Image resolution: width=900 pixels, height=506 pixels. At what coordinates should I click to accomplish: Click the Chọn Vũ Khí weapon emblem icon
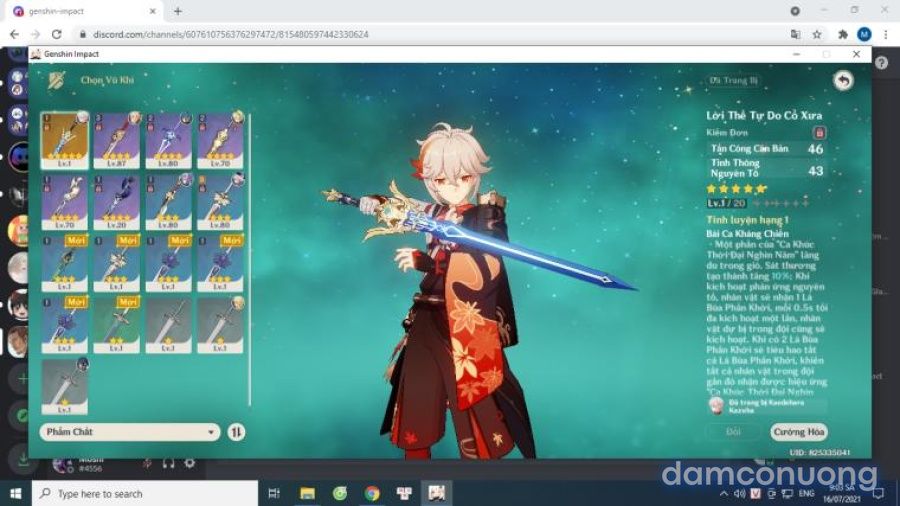[56, 80]
